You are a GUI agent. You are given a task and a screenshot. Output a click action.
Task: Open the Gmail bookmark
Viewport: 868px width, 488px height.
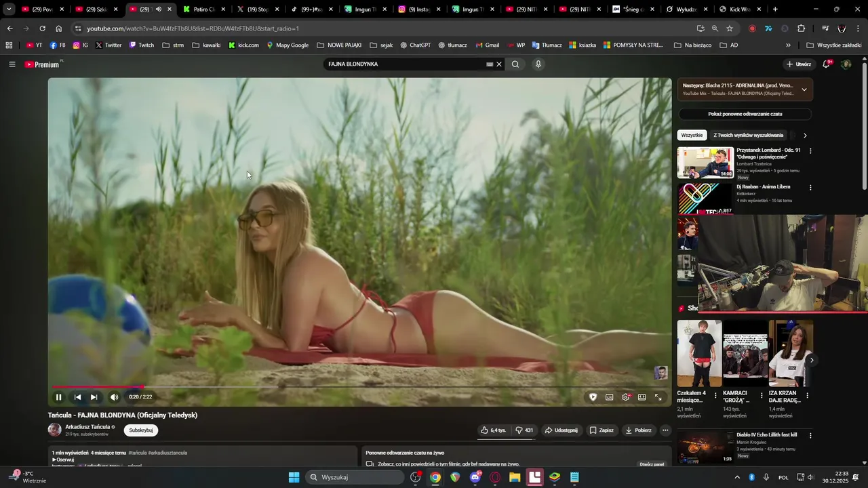point(487,45)
